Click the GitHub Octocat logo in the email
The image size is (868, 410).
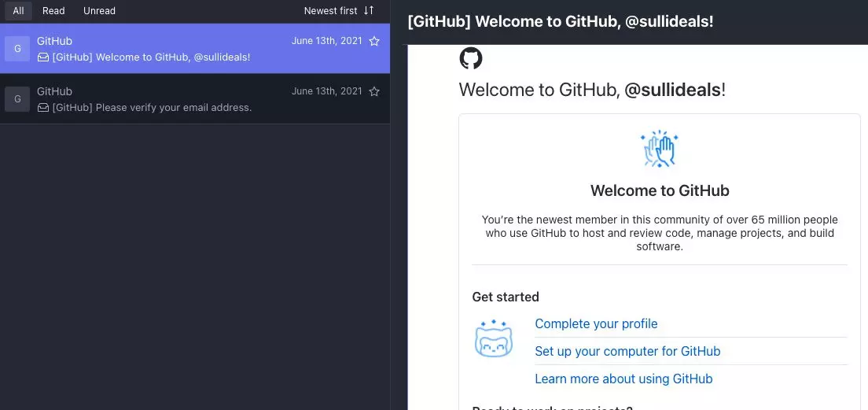pyautogui.click(x=470, y=58)
